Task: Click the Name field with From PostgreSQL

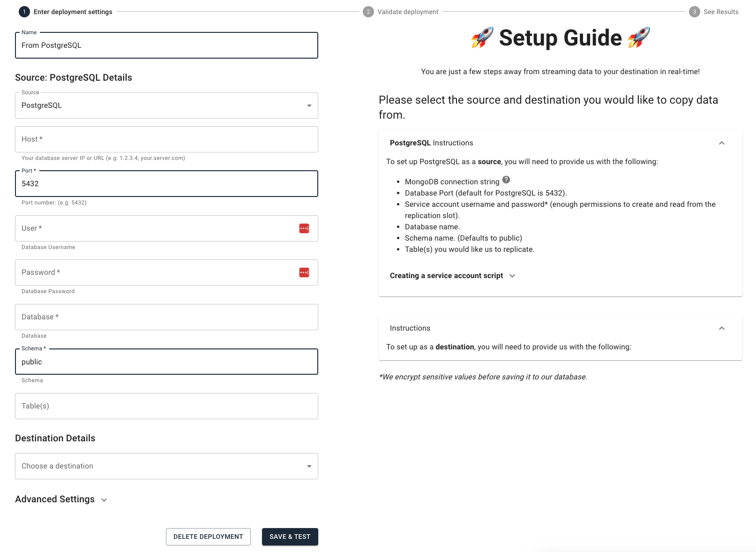Action: click(166, 45)
